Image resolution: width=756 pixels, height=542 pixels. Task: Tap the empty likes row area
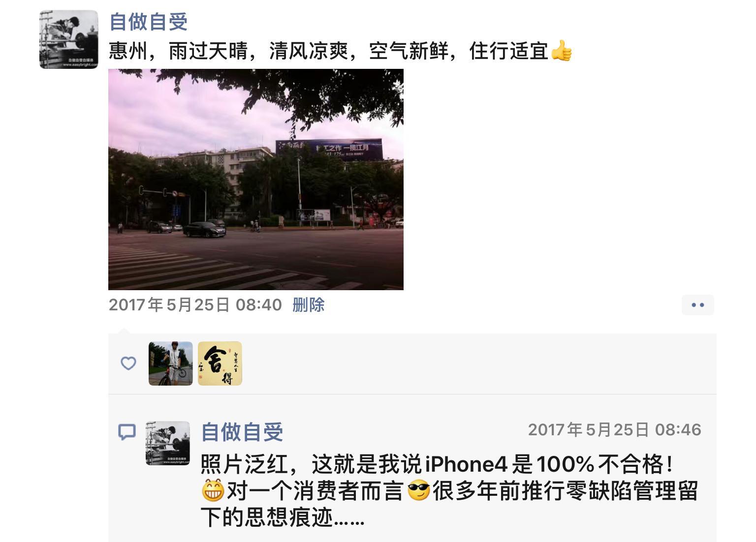(x=477, y=363)
